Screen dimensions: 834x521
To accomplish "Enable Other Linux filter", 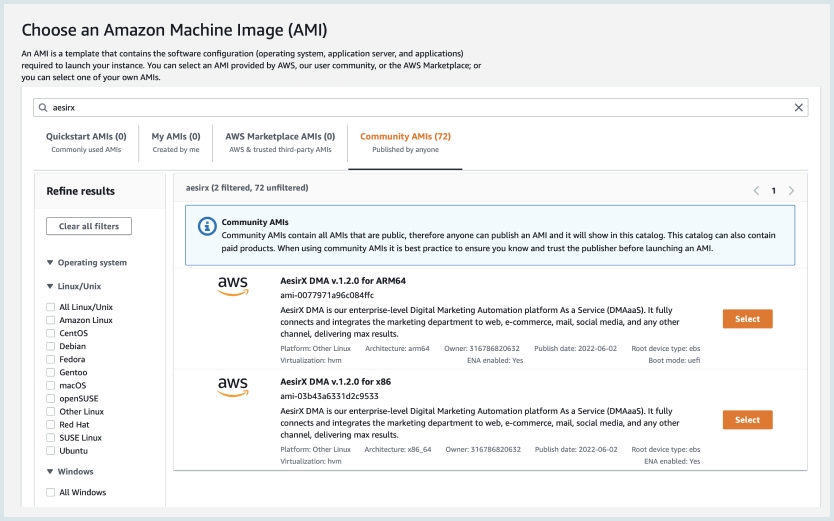I will coord(51,411).
